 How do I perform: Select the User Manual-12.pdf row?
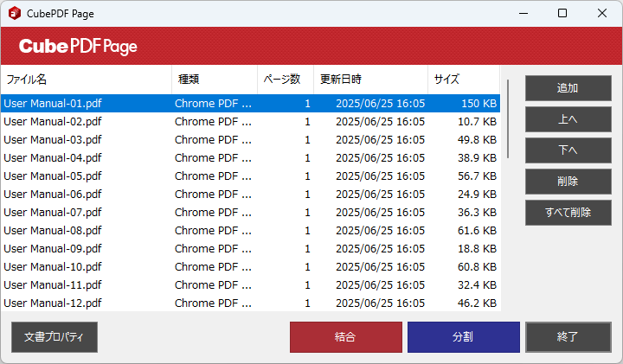coord(53,303)
